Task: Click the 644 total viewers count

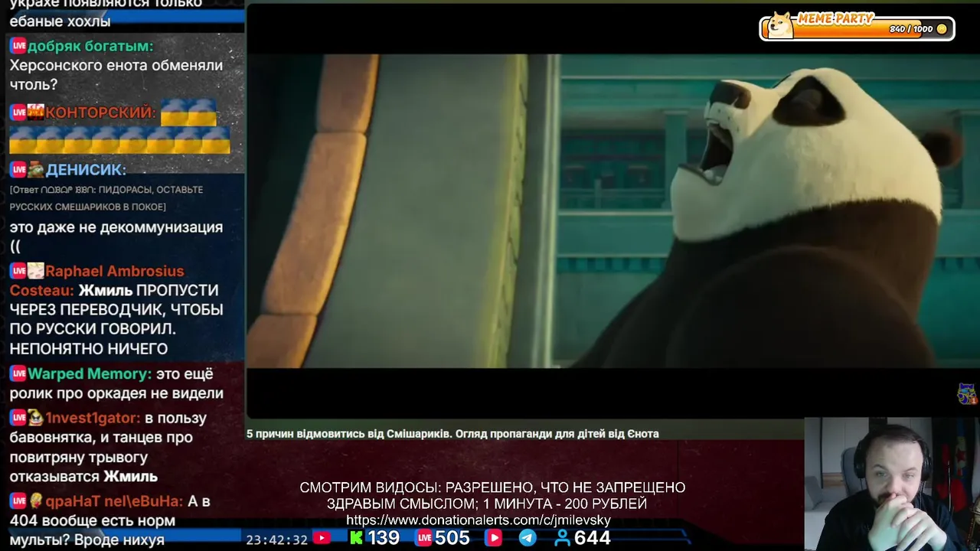Action: tap(592, 538)
